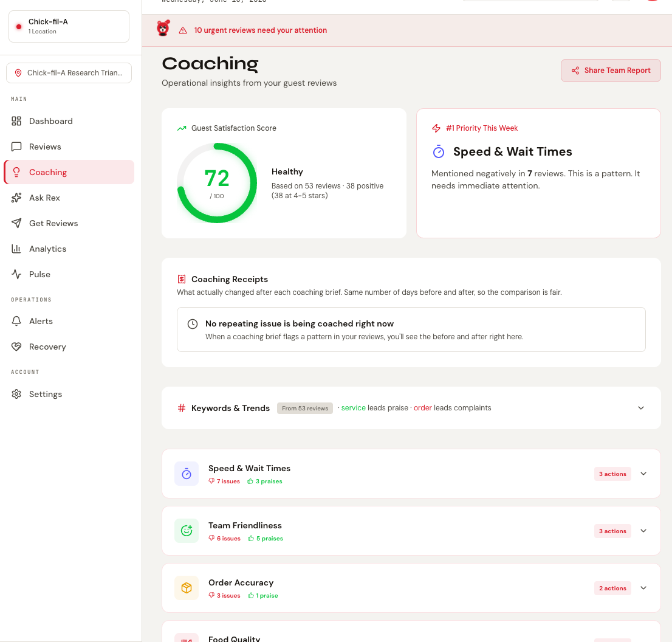Click the #1 Priority lightning bolt icon
This screenshot has height=642, width=672.
click(436, 128)
